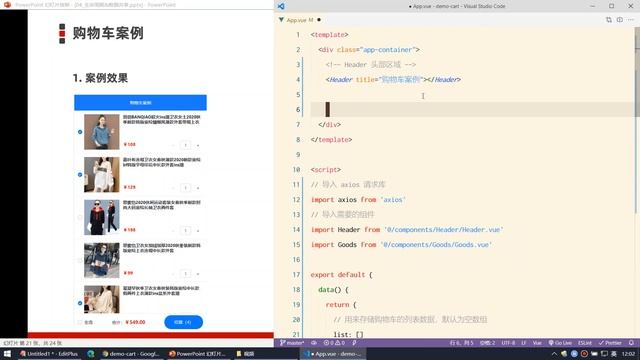Switch to the EditPlus taskbar window
This screenshot has height=360, width=640.
(x=49, y=354)
